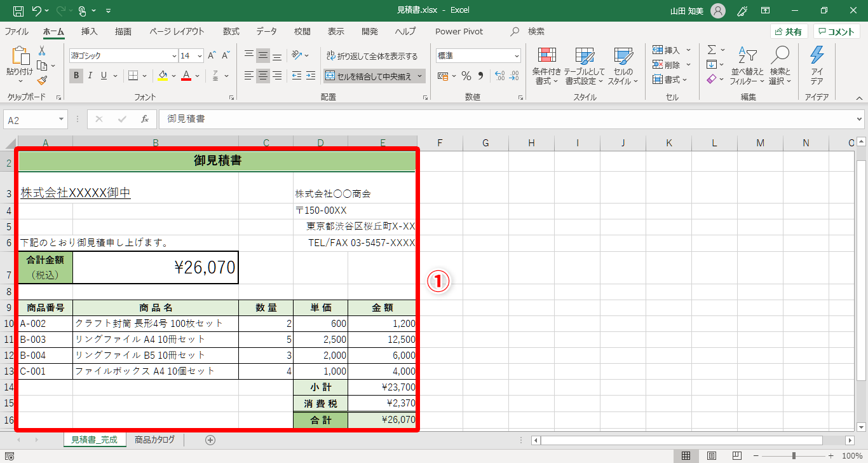Toggle middle vertical alignment
The width and height of the screenshot is (868, 463).
pyautogui.click(x=263, y=55)
